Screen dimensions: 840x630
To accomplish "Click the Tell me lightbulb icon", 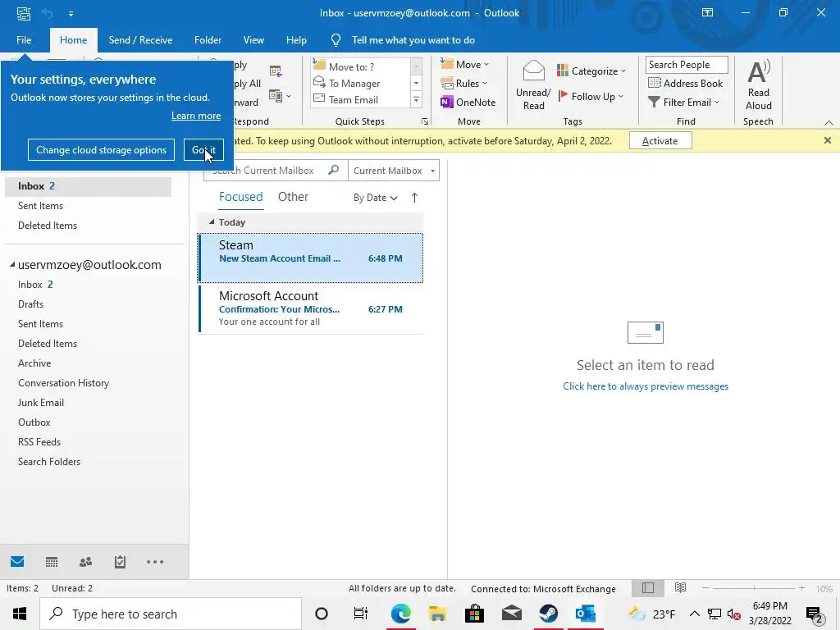I will click(x=336, y=40).
